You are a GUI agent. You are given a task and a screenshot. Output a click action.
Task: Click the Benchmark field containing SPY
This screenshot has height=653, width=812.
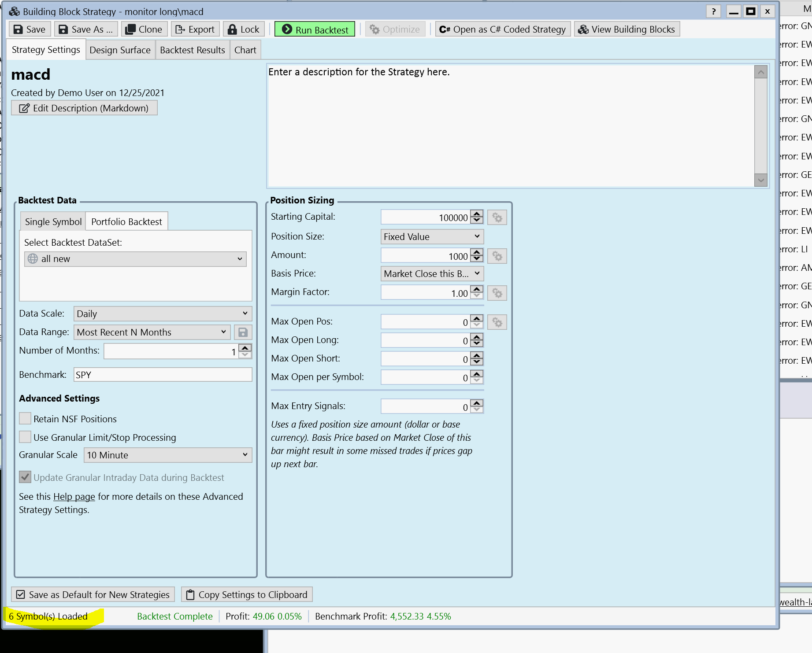[x=163, y=375]
